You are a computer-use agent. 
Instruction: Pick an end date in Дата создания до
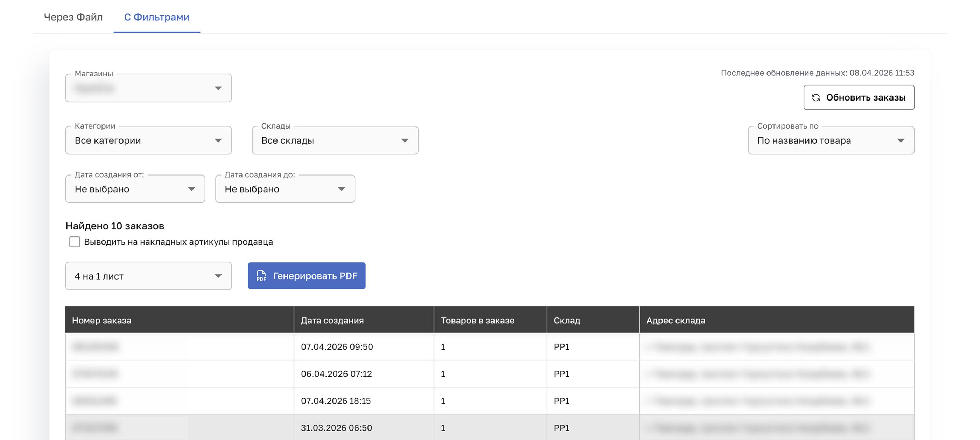click(285, 189)
